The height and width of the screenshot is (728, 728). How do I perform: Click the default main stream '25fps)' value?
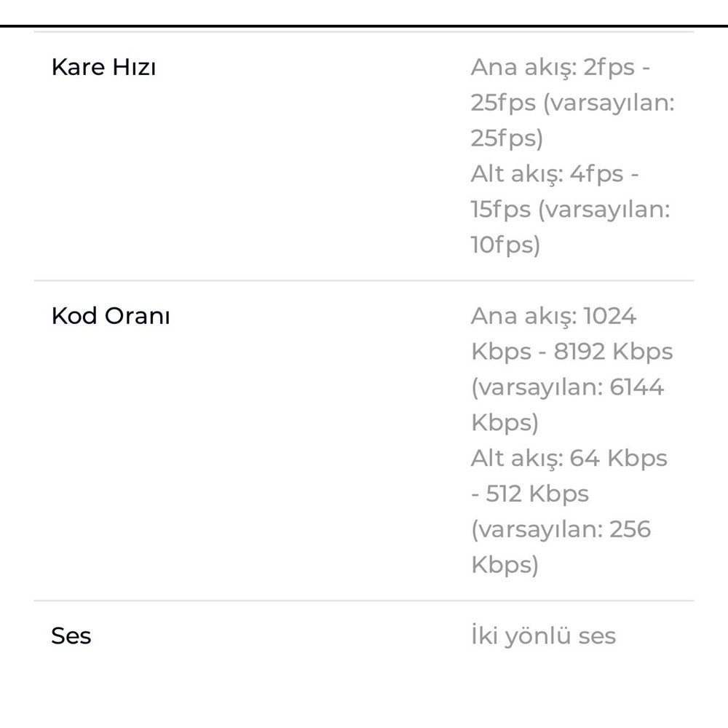point(507,138)
